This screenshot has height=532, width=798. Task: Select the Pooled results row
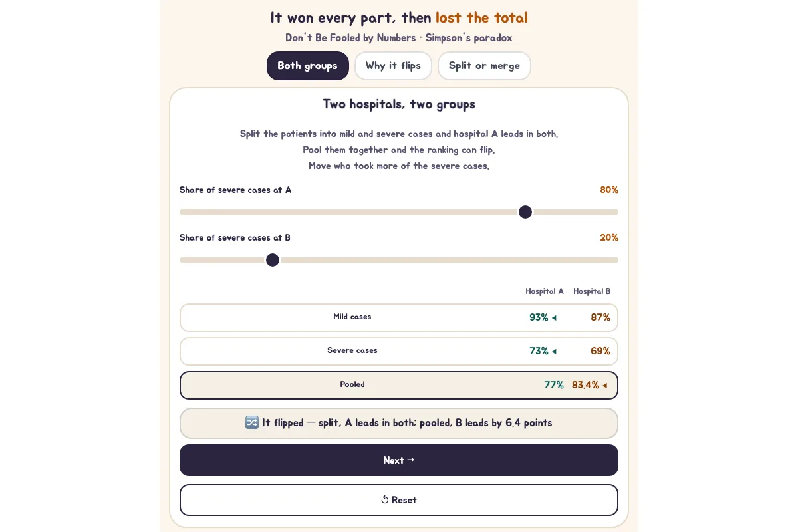coord(399,385)
